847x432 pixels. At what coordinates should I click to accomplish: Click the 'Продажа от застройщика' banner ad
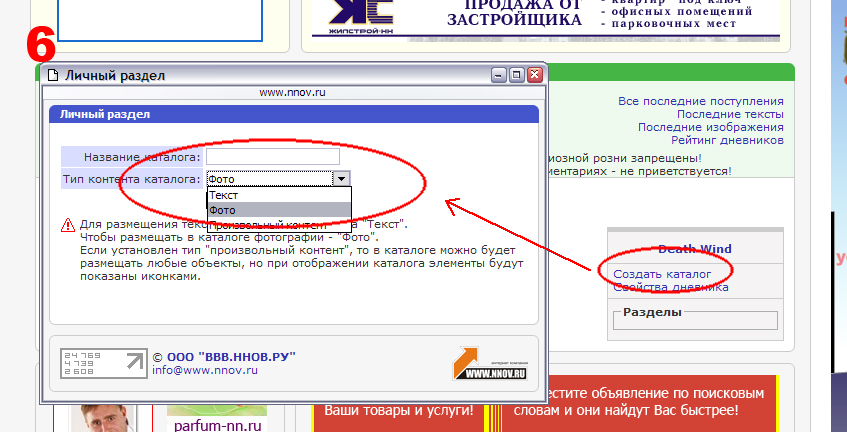pos(546,19)
